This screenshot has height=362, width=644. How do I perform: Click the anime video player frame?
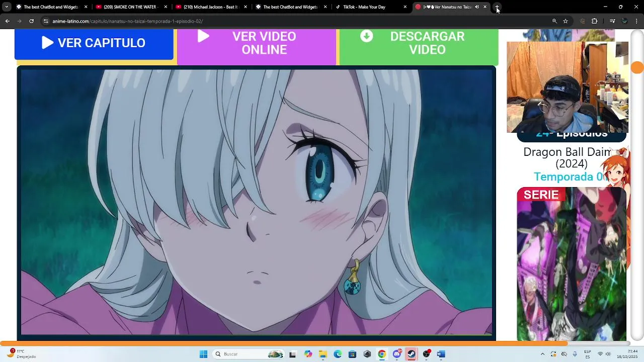click(257, 202)
